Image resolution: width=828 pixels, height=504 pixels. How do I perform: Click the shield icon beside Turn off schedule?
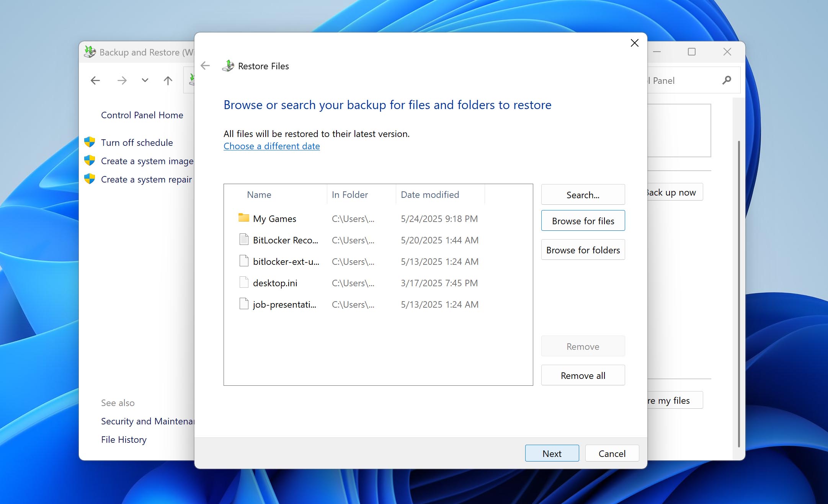90,142
